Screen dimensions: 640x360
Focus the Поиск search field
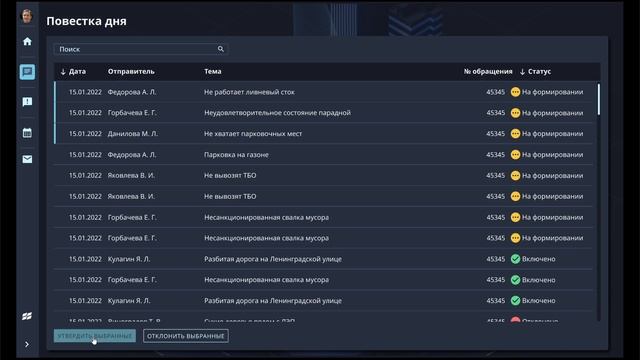click(x=140, y=49)
